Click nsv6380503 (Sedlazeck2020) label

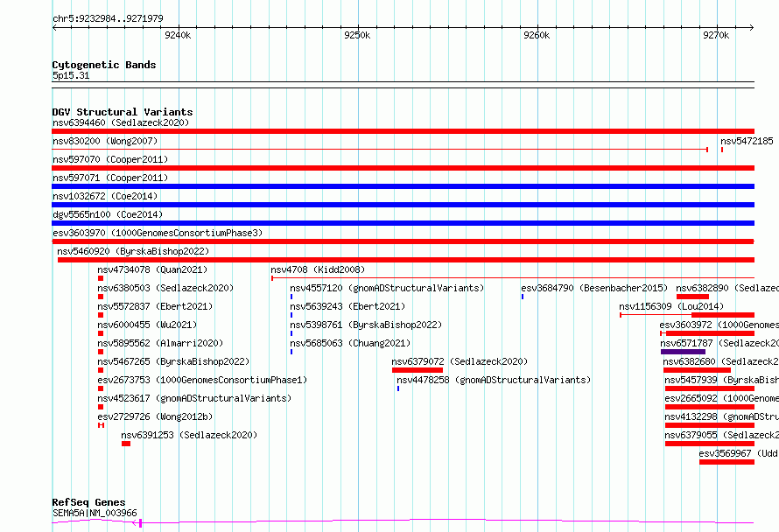[165, 288]
